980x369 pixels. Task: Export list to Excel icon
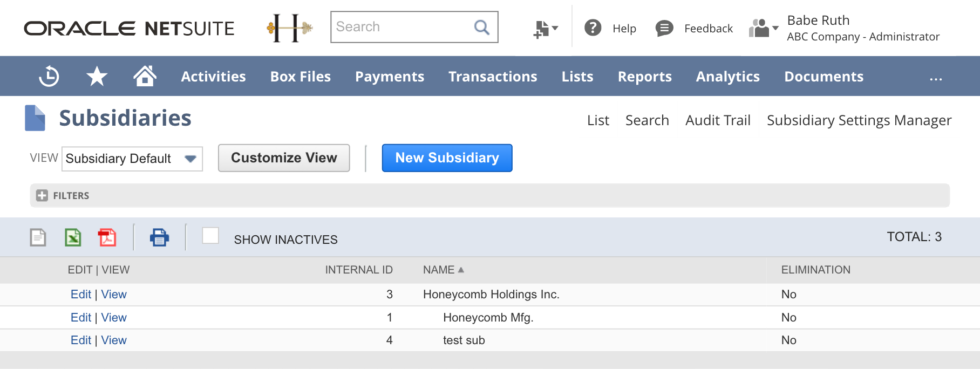[73, 237]
